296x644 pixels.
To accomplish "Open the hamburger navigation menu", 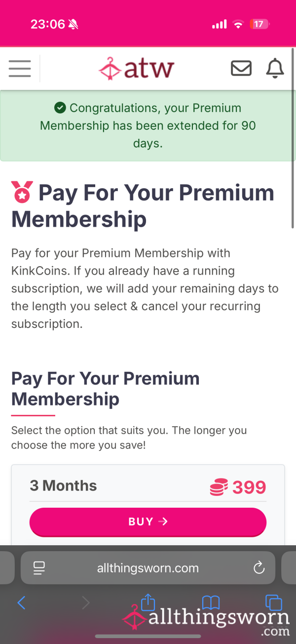I will pos(20,69).
